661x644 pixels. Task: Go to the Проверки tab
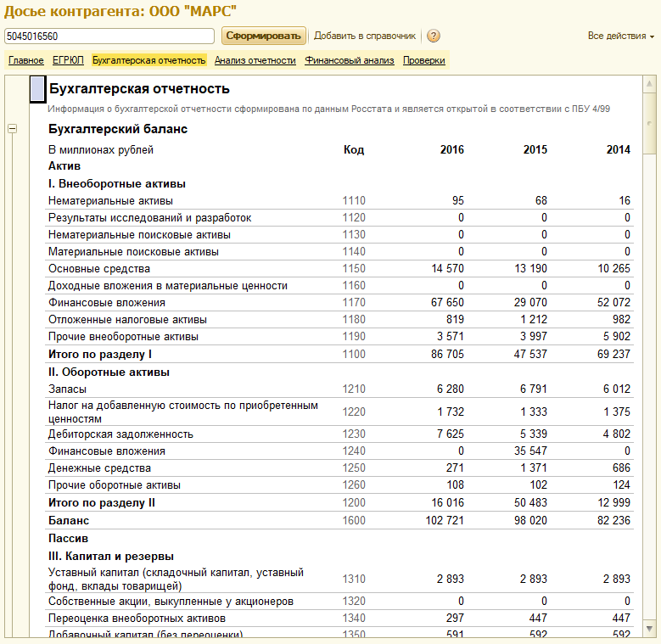tap(423, 60)
